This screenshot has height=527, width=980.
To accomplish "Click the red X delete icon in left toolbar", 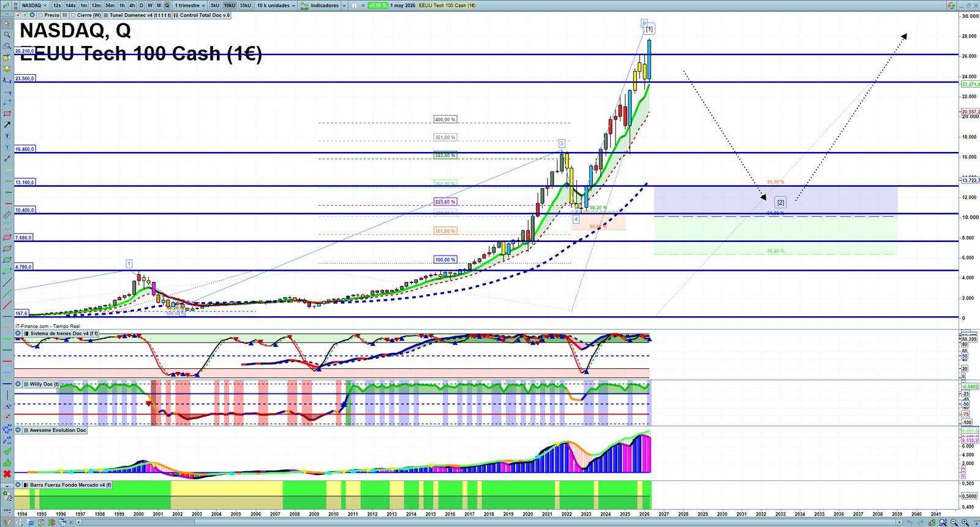I will [x=7, y=474].
